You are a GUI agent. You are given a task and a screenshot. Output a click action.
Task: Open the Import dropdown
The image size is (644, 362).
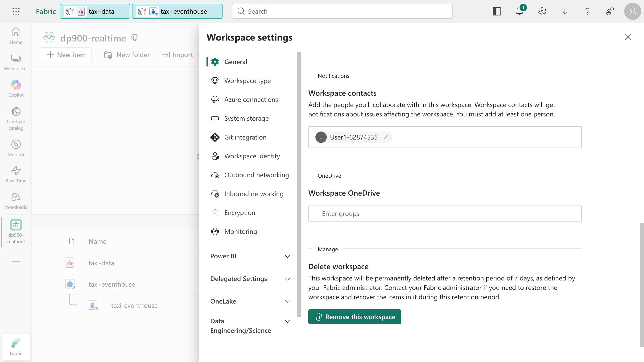pyautogui.click(x=180, y=55)
